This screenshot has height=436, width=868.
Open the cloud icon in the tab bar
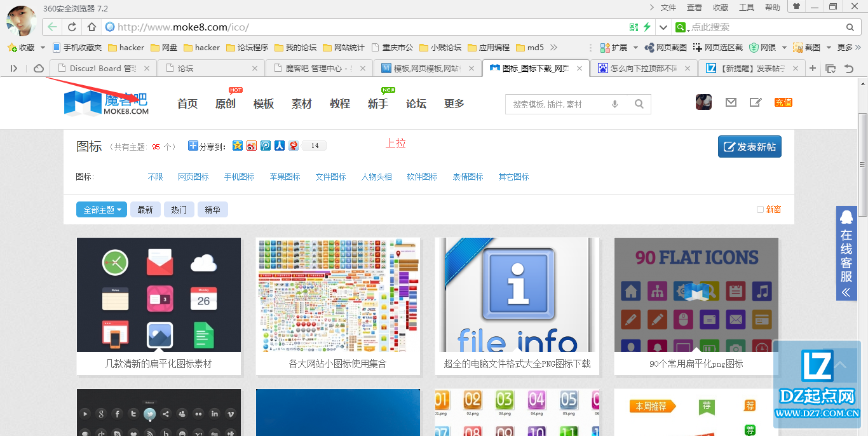pos(39,68)
